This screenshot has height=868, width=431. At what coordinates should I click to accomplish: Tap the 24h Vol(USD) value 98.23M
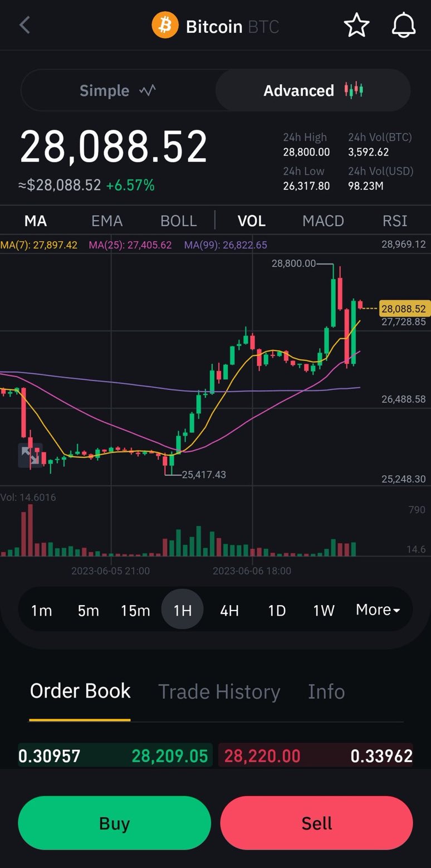(x=366, y=186)
